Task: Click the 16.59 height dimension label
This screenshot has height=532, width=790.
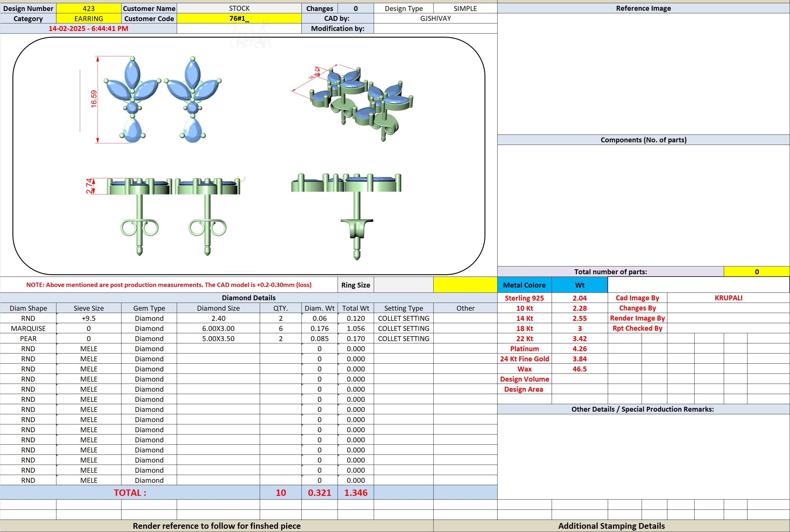Action: click(x=94, y=99)
